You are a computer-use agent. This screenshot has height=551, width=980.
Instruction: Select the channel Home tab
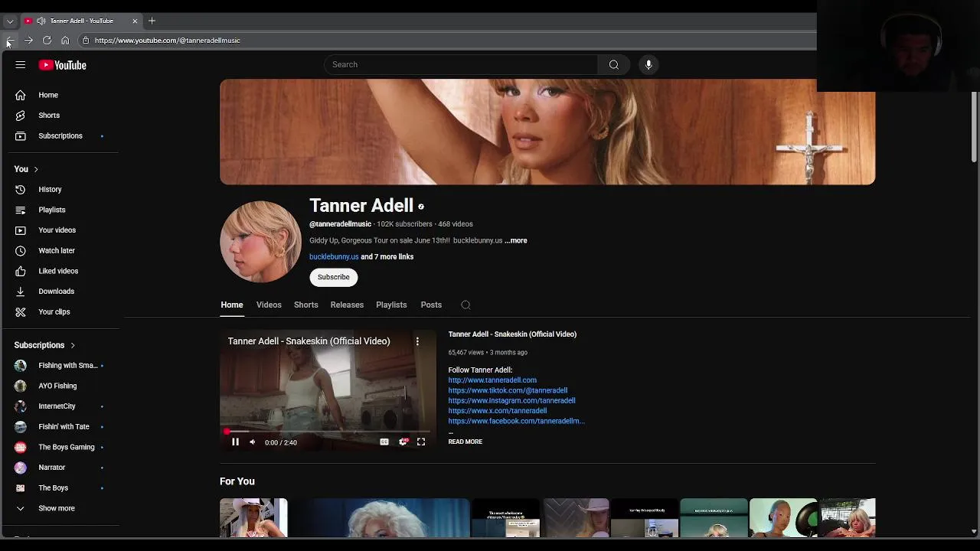[232, 305]
